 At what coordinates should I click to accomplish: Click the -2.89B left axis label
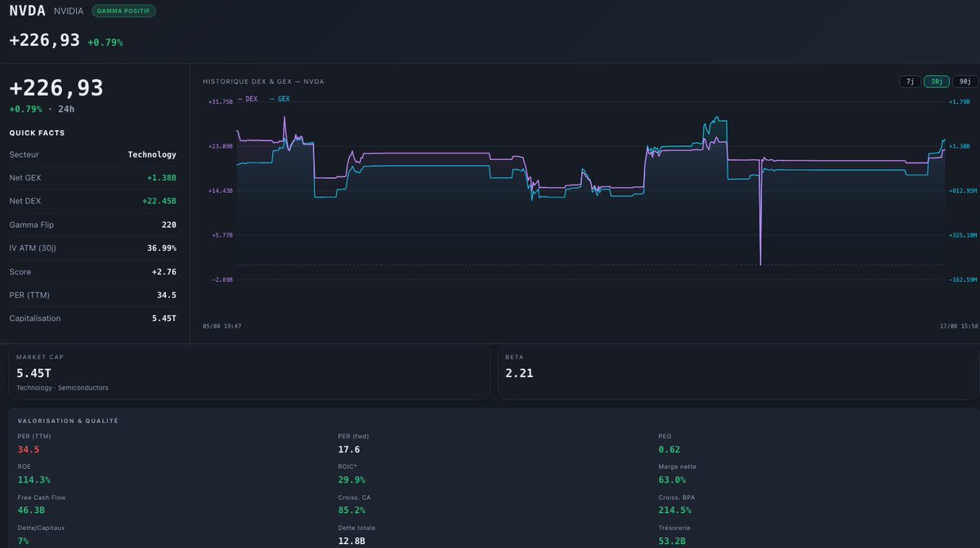click(222, 279)
